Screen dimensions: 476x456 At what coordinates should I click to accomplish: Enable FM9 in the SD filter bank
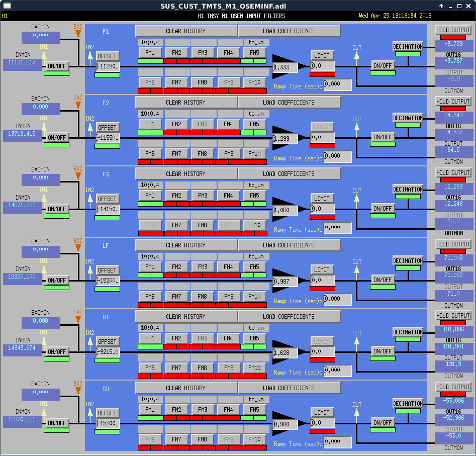point(229,439)
